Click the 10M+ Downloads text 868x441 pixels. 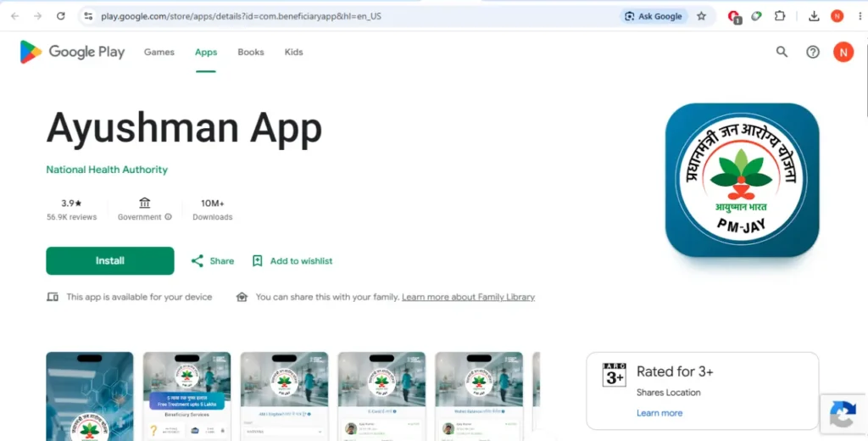(213, 210)
